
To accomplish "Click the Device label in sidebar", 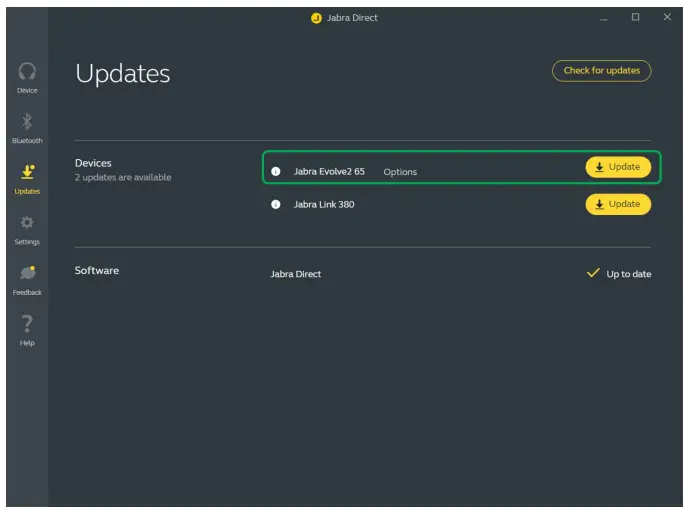I will pos(27,90).
